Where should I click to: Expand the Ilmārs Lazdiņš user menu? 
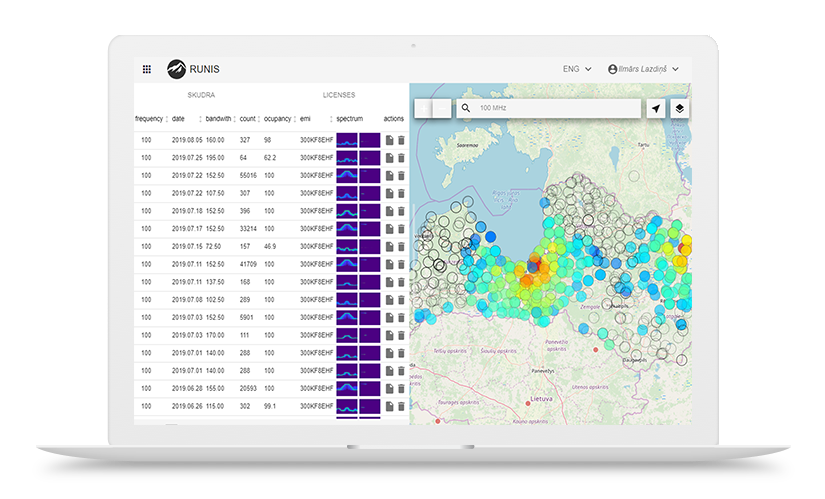click(643, 69)
